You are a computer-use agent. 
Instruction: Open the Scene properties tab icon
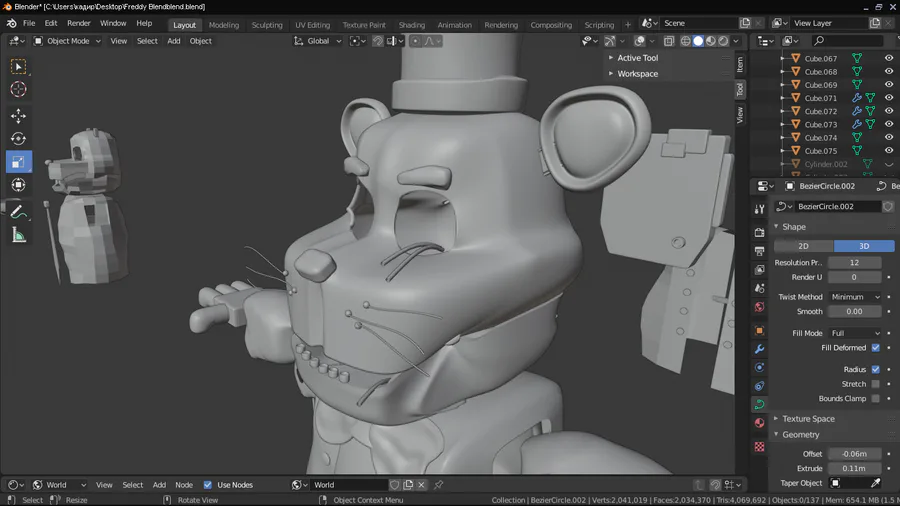pos(759,289)
